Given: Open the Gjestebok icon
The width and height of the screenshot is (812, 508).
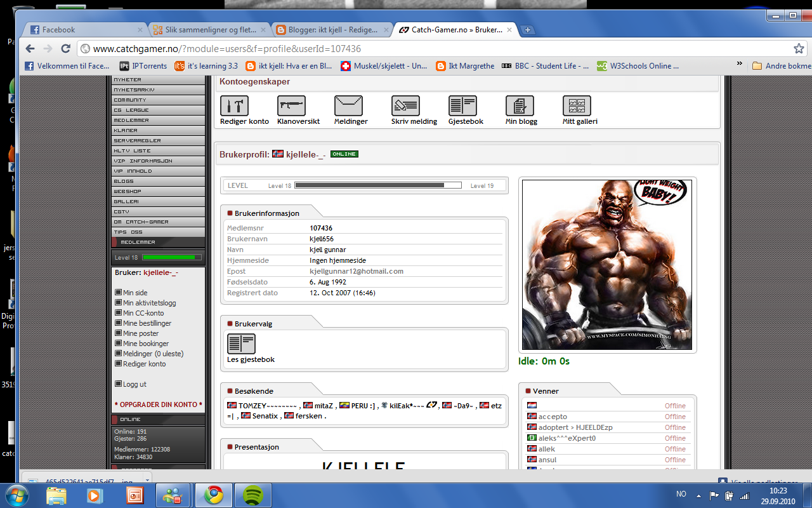Looking at the screenshot, I should point(462,105).
